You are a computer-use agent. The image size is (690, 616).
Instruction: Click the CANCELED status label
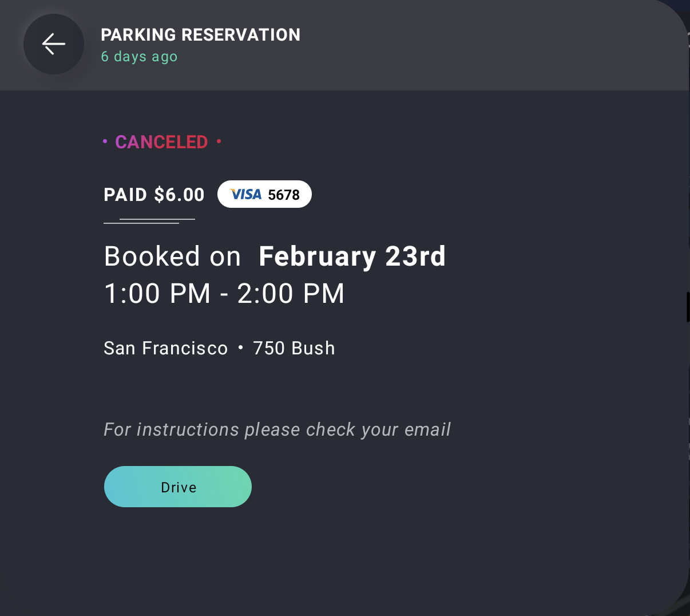pos(161,141)
